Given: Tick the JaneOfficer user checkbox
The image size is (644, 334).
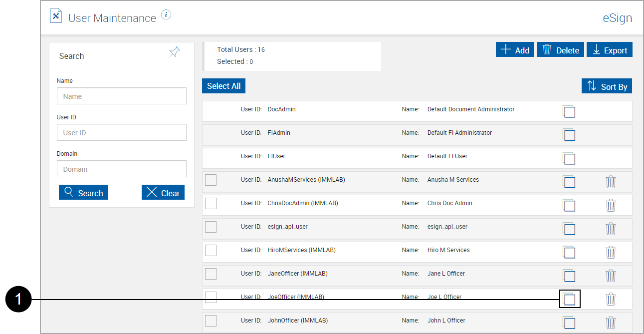Looking at the screenshot, I should click(x=211, y=274).
